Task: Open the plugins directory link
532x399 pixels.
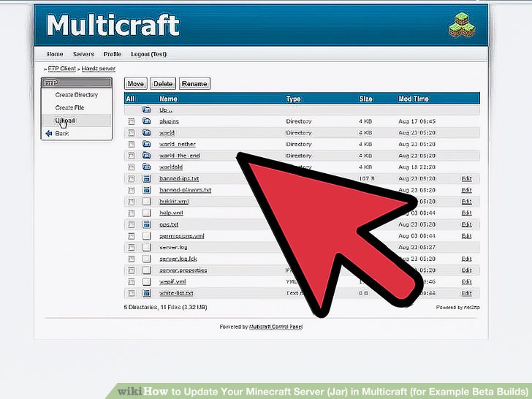Action: [169, 121]
